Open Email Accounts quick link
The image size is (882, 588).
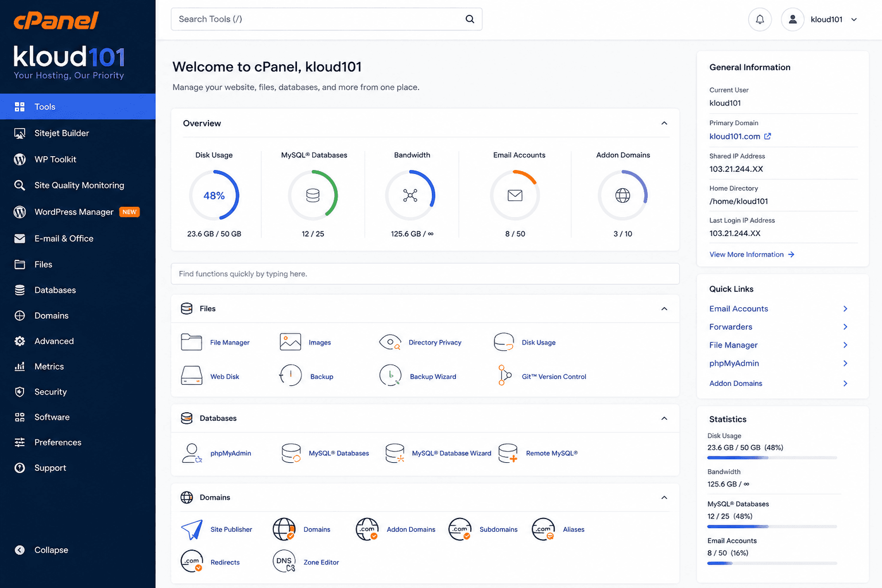coord(738,309)
